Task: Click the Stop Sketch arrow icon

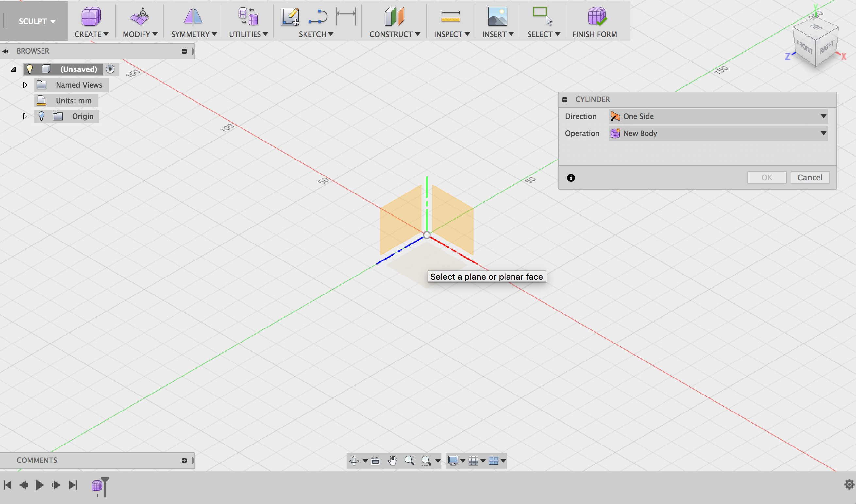Action: click(x=318, y=17)
